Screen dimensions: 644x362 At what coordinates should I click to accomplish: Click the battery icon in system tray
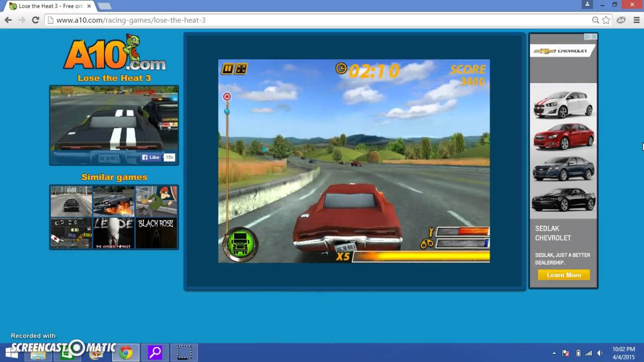[578, 353]
